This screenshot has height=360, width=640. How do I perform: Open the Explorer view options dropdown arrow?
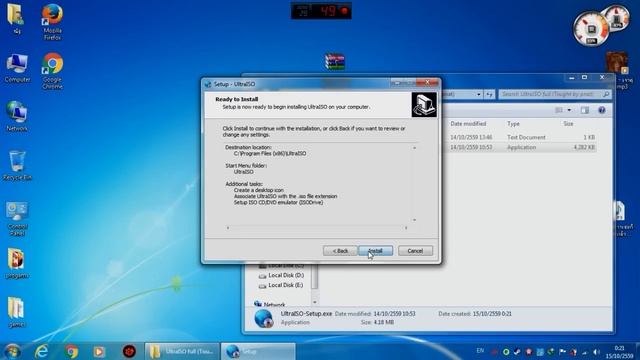(x=569, y=110)
